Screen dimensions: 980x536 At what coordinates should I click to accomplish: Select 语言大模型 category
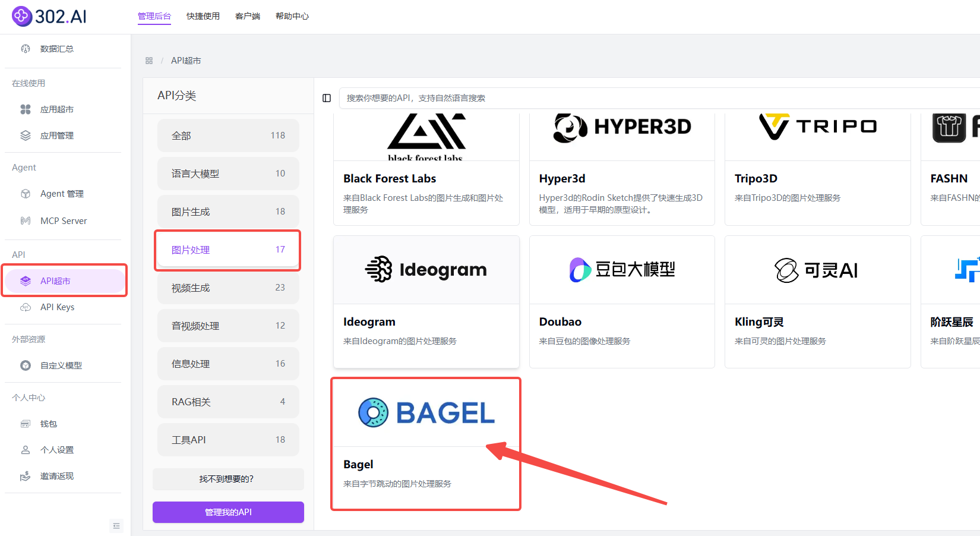point(228,174)
